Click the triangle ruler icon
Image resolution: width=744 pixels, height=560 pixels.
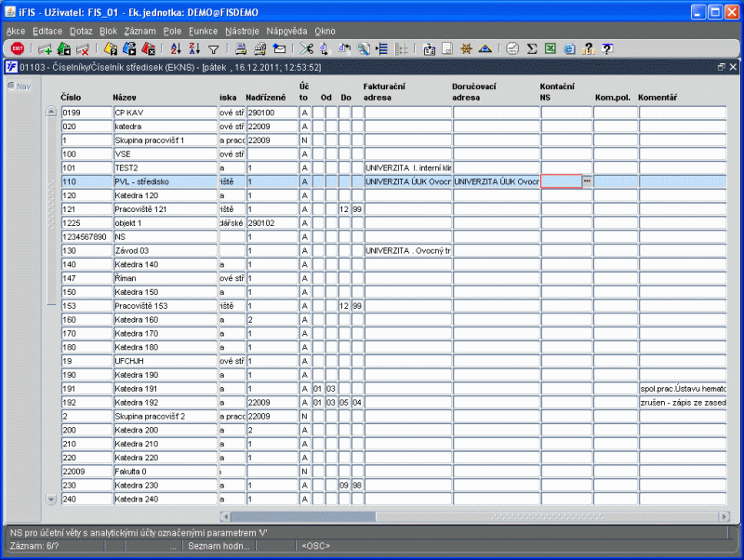pos(485,48)
